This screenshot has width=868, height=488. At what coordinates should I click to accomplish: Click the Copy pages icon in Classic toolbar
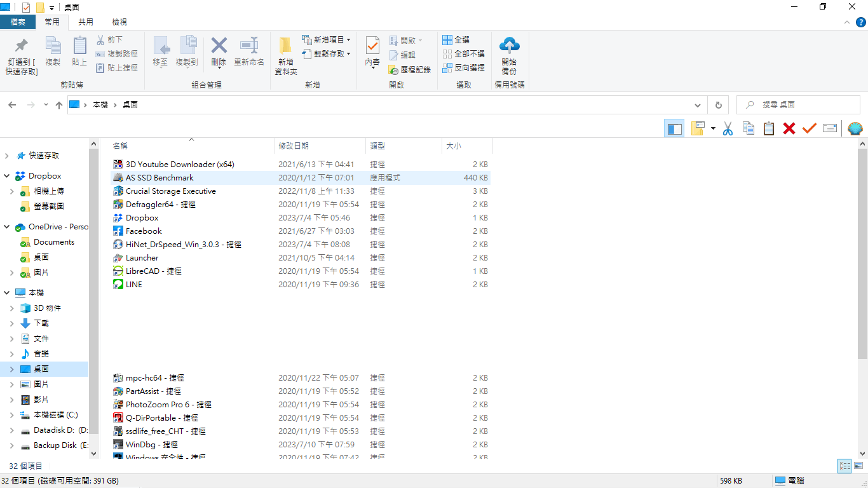point(749,128)
